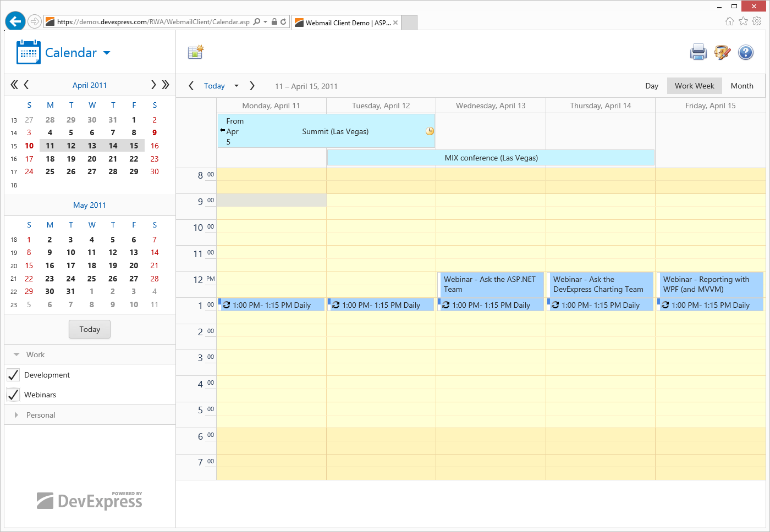Click the new appointment icon
This screenshot has width=770, height=532.
pyautogui.click(x=195, y=52)
